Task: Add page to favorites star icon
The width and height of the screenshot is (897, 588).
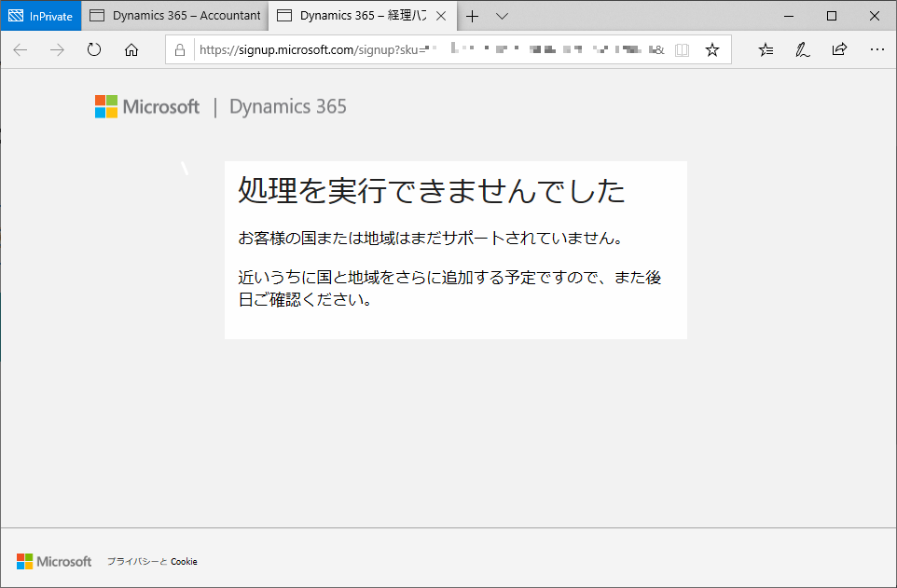Action: [712, 50]
